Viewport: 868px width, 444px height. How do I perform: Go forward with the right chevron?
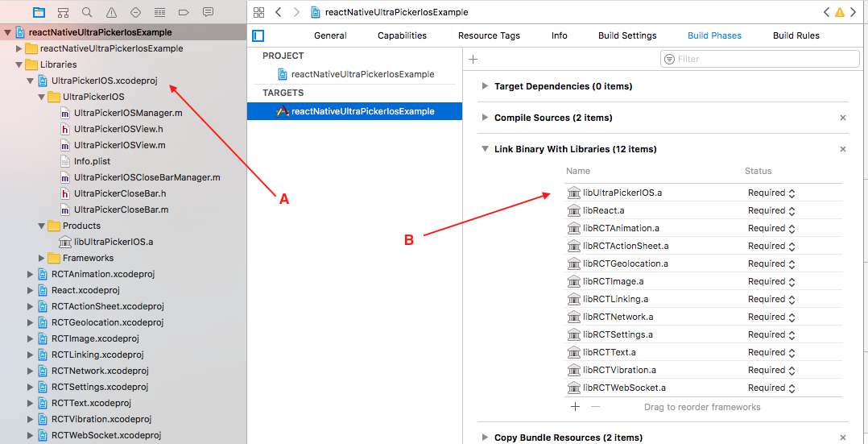(x=296, y=11)
